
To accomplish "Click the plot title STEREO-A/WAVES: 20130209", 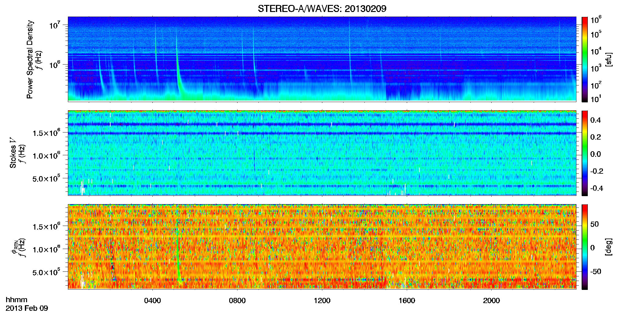I will point(322,9).
